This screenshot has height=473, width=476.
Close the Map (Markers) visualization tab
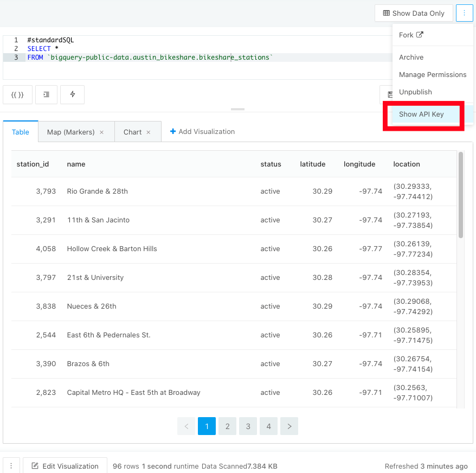click(101, 131)
